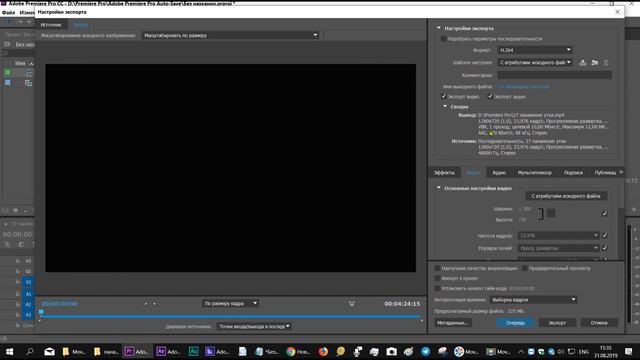This screenshot has width=640, height=360.
Task: Switch to Adobe Premiere Pro taskbar button
Action: (136, 351)
